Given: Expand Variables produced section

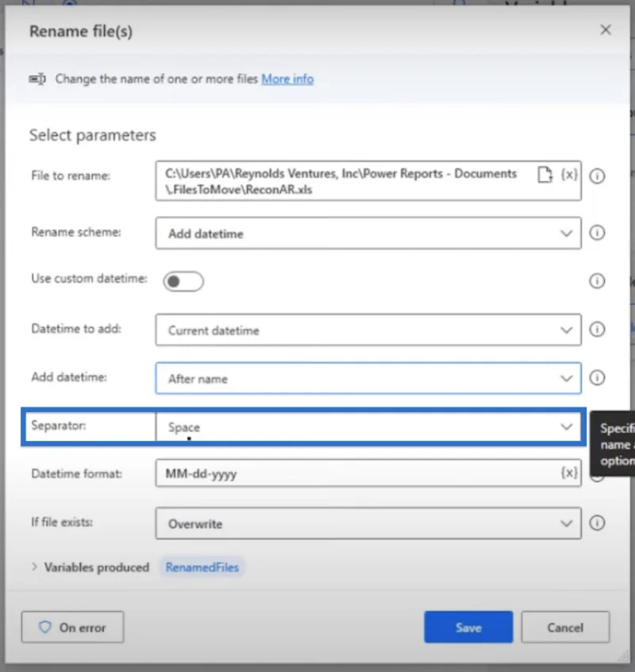Looking at the screenshot, I should pos(34,567).
